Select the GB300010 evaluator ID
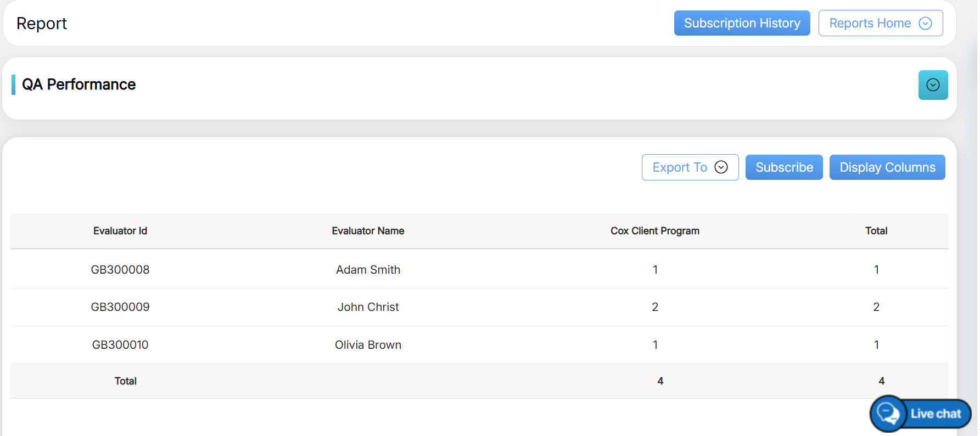The image size is (980, 436). coord(120,345)
